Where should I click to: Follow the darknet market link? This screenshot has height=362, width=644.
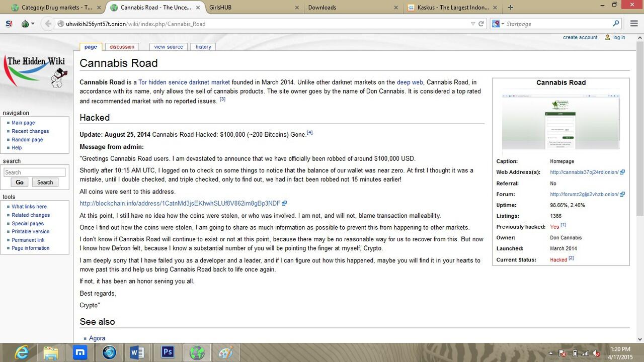pos(209,82)
